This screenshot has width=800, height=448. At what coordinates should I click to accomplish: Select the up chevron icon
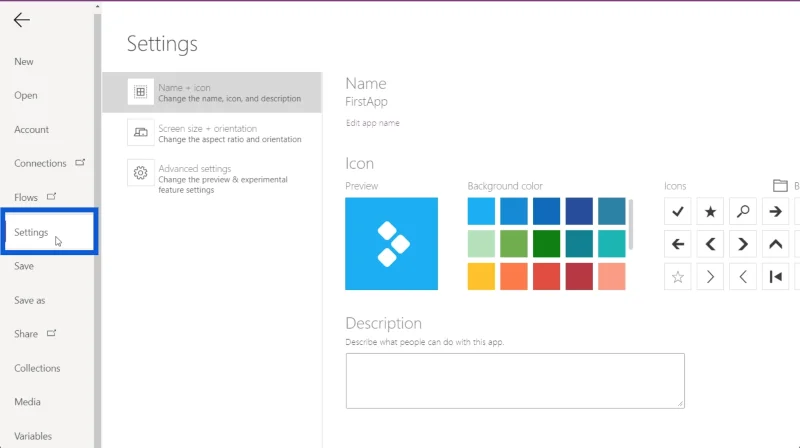point(776,244)
